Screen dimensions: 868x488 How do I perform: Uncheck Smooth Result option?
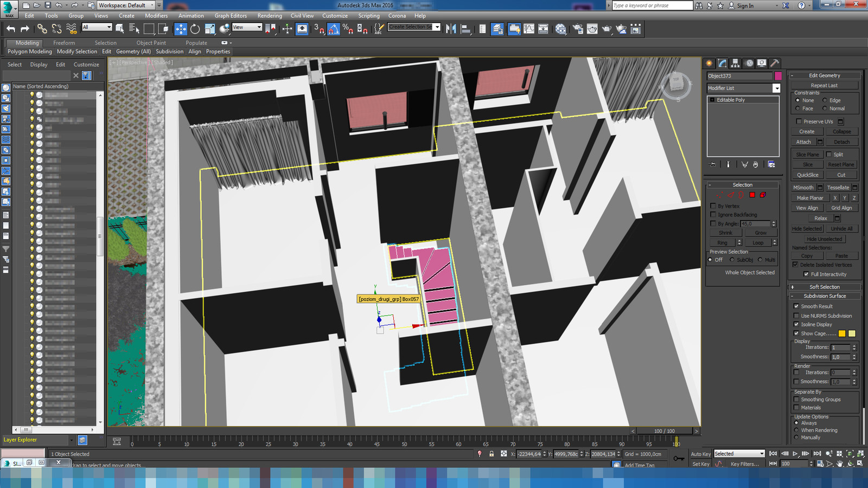pos(796,306)
